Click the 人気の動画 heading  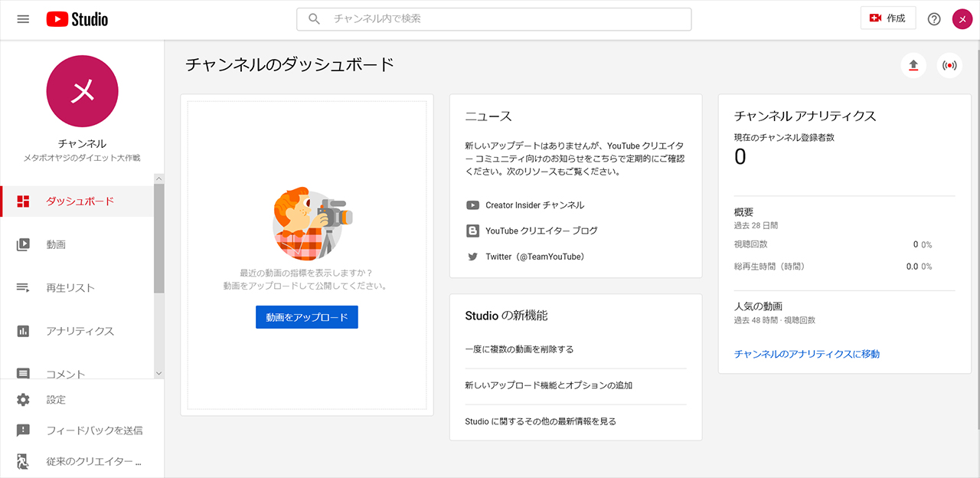coord(758,306)
